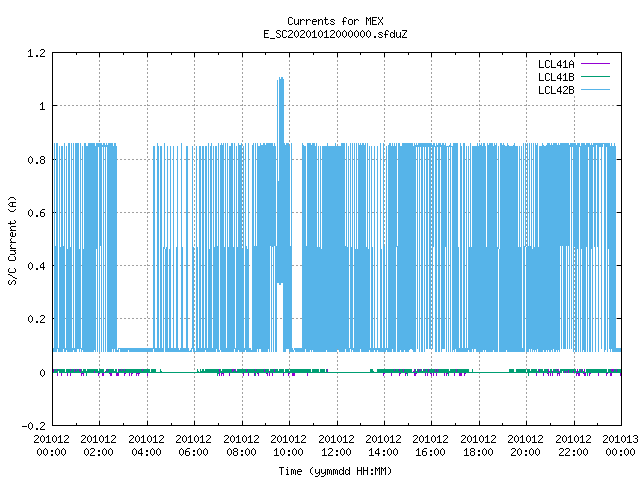This screenshot has height=480, width=640.
Task: Click the 201012 02:00 time tick label
Action: pos(98,446)
